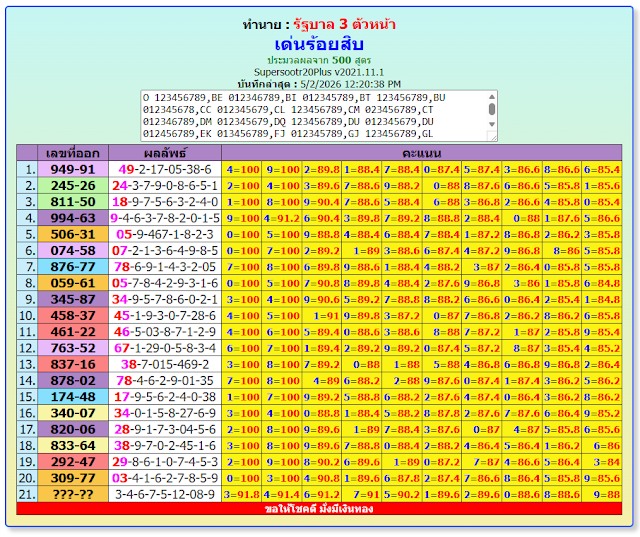
Task: Click score '4=91.2' in row 4
Action: click(282, 218)
